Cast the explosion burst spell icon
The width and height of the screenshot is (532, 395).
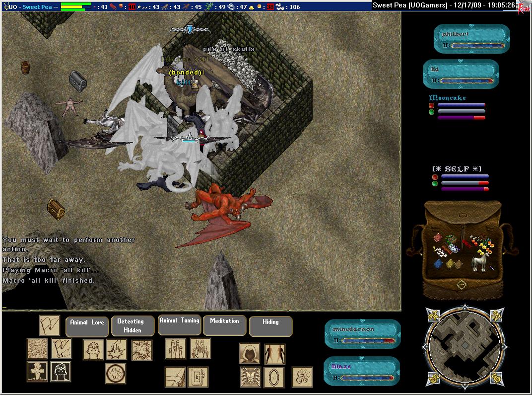[142, 349]
